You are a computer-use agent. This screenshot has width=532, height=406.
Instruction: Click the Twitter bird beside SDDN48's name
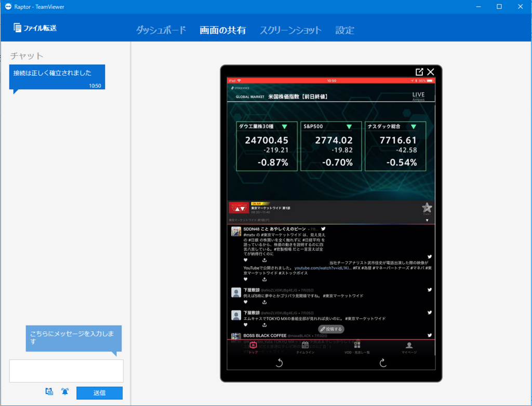point(323,229)
